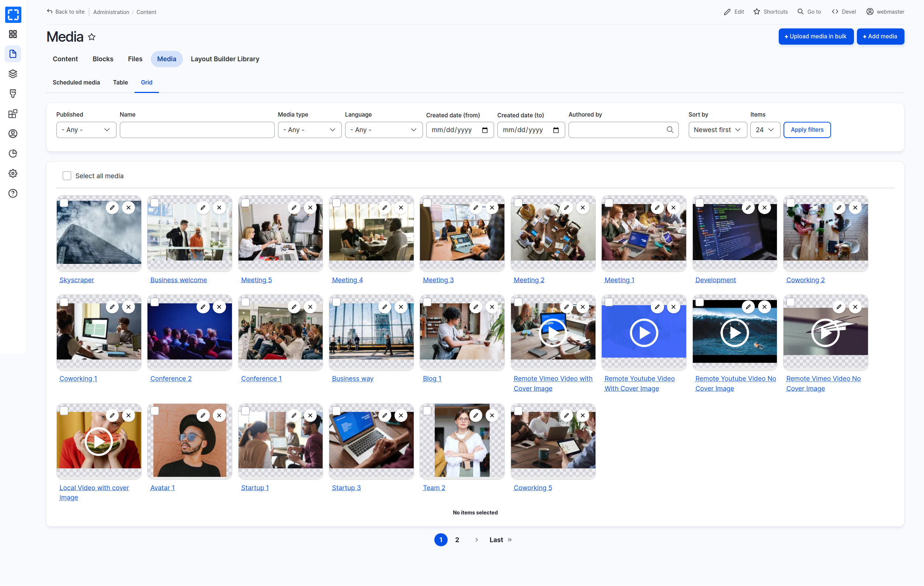Click the search icon in Authored by field
This screenshot has height=586, width=924.
pyautogui.click(x=670, y=130)
